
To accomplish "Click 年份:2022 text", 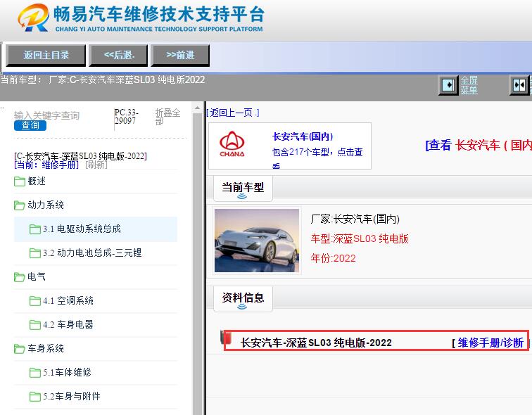I will pyautogui.click(x=333, y=258).
